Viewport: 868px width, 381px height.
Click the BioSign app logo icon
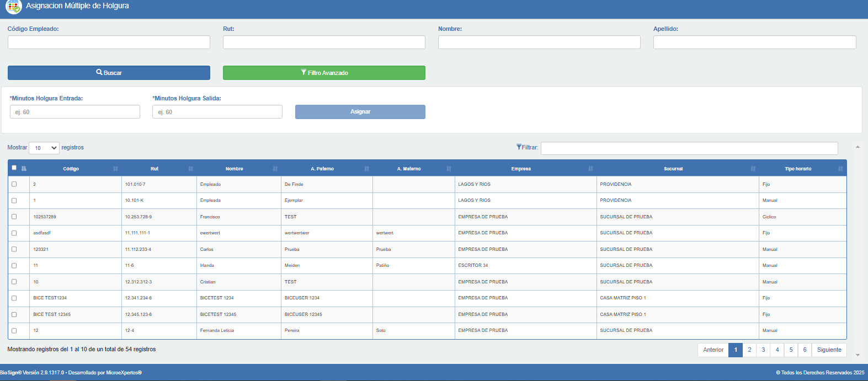click(13, 7)
